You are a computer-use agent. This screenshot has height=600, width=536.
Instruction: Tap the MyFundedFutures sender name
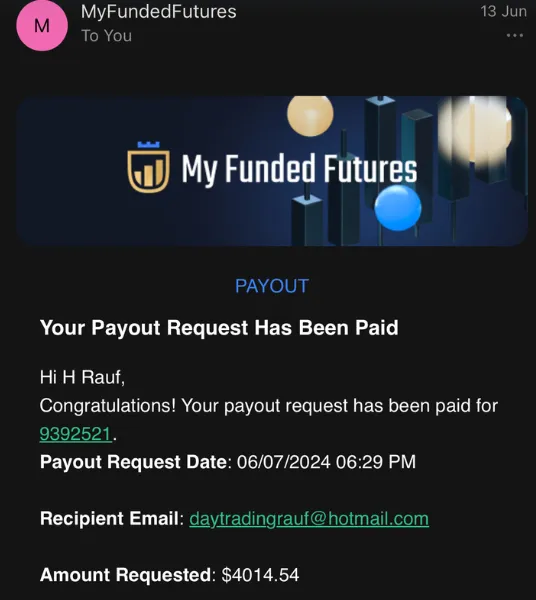[158, 11]
